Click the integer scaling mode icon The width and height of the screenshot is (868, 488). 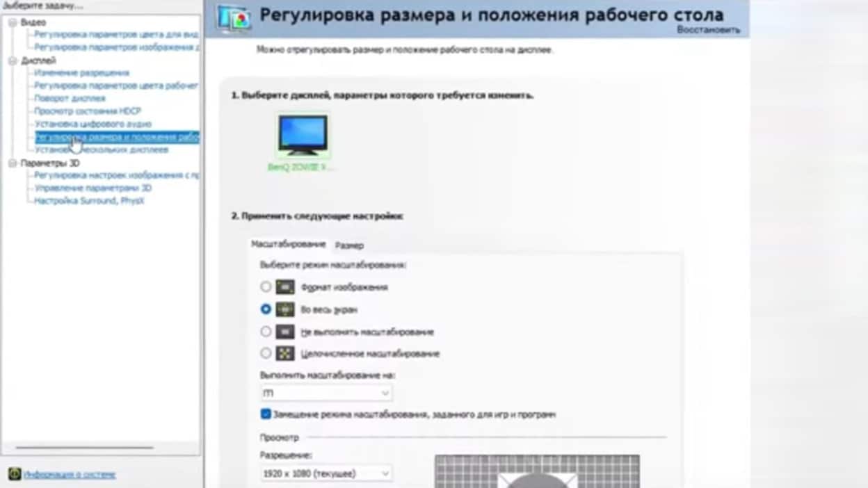coord(285,354)
